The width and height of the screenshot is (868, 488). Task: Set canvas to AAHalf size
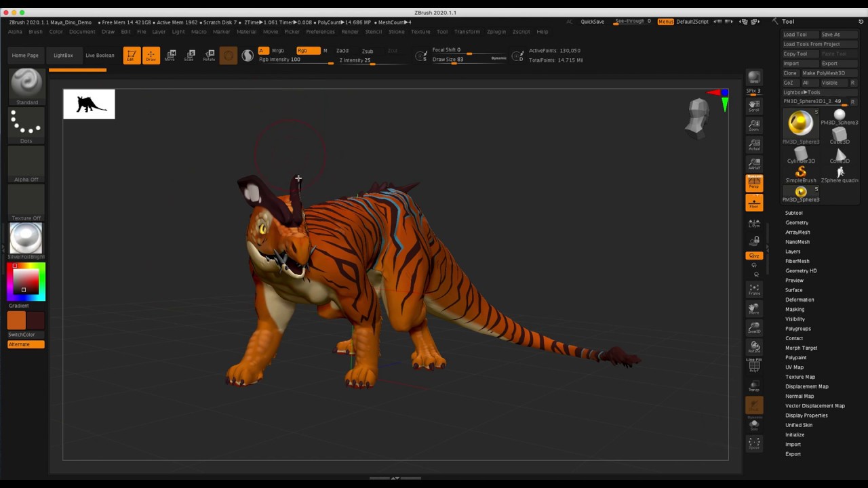point(754,164)
